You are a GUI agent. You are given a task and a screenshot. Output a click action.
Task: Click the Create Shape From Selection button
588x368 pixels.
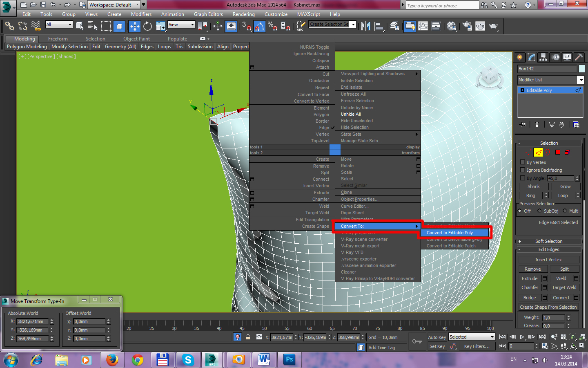pos(548,307)
